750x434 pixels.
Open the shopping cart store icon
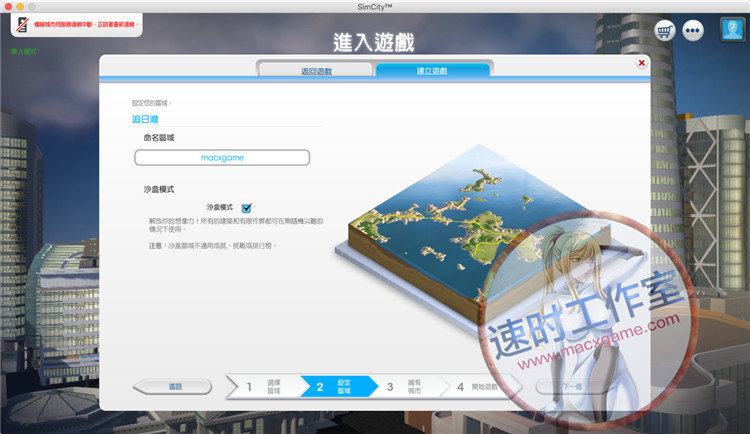coord(664,31)
